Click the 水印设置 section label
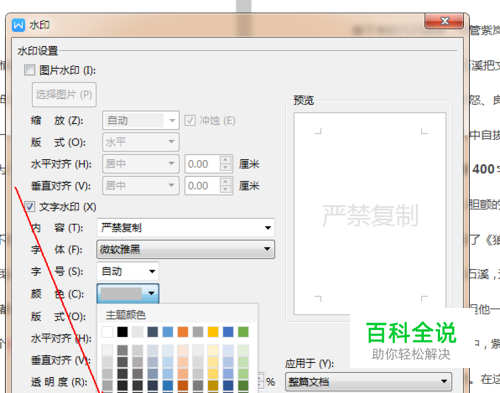The height and width of the screenshot is (393, 500). click(x=38, y=51)
